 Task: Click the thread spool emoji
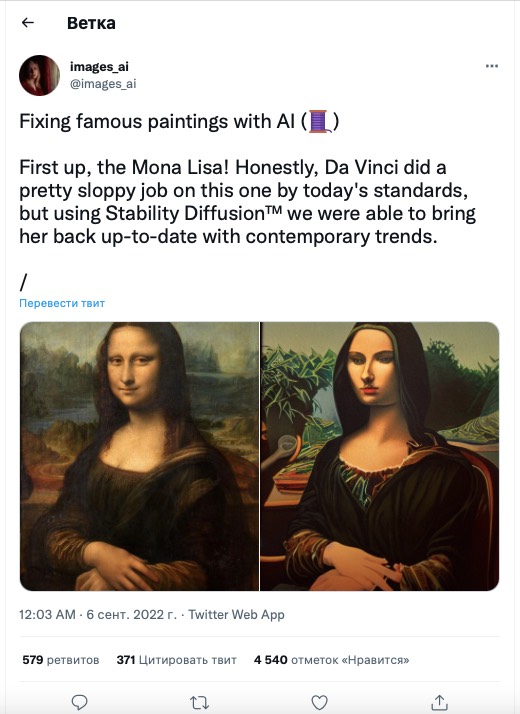[320, 122]
